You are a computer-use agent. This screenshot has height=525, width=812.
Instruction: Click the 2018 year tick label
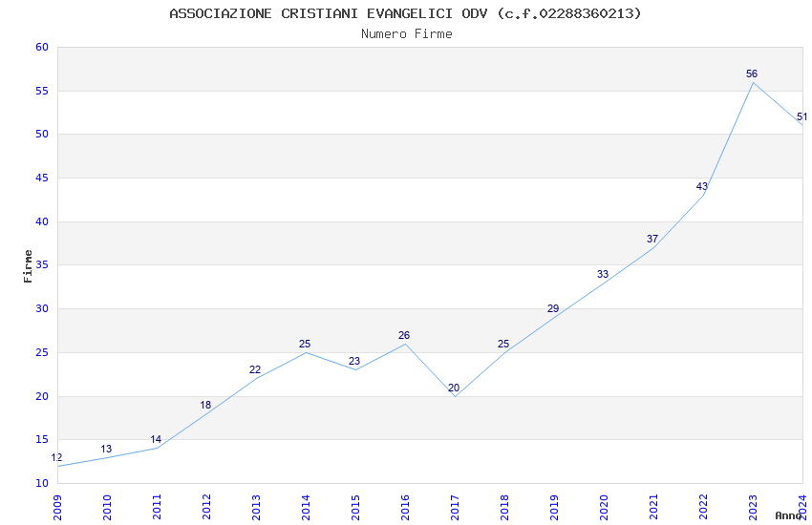pyautogui.click(x=504, y=508)
